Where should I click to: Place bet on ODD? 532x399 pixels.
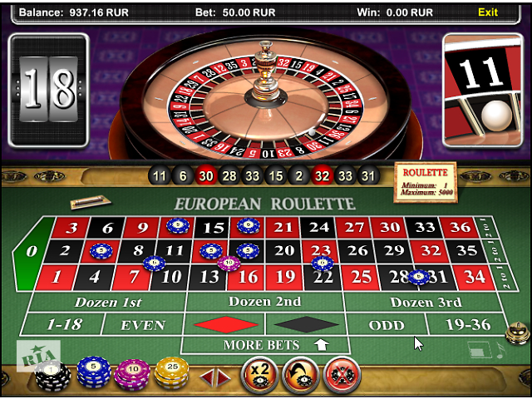click(x=387, y=325)
